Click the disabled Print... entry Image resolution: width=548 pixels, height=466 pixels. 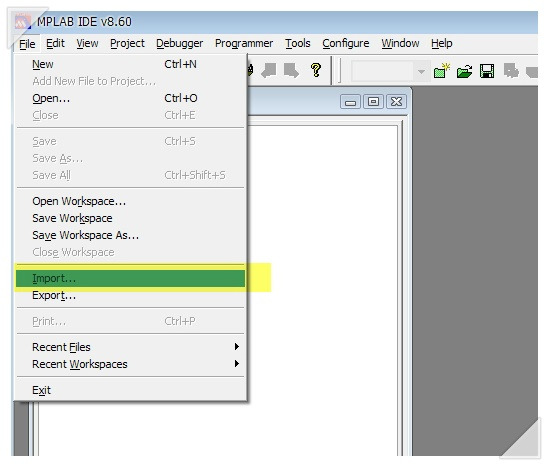(x=130, y=321)
